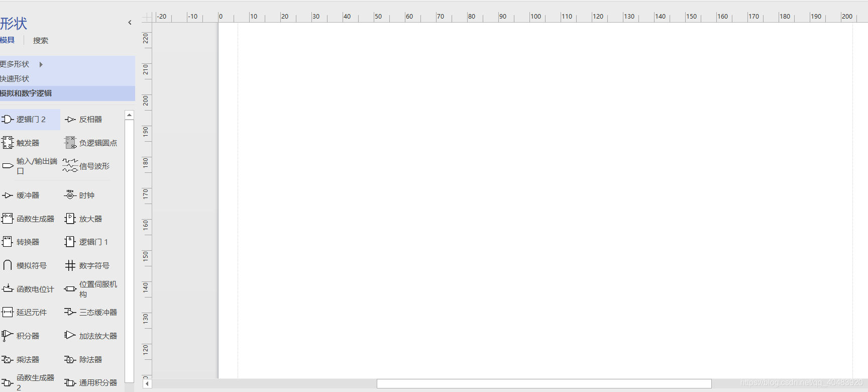Click the shapes list scroll-up arrow
Image resolution: width=868 pixels, height=392 pixels.
pos(129,115)
